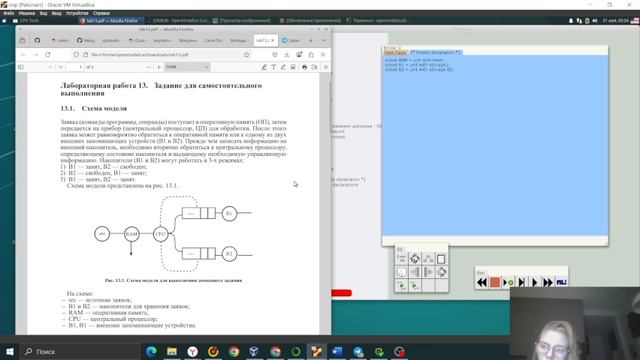Select the Empty declaration tab in CPN
The width and height of the screenshot is (640, 360).
tap(436, 52)
